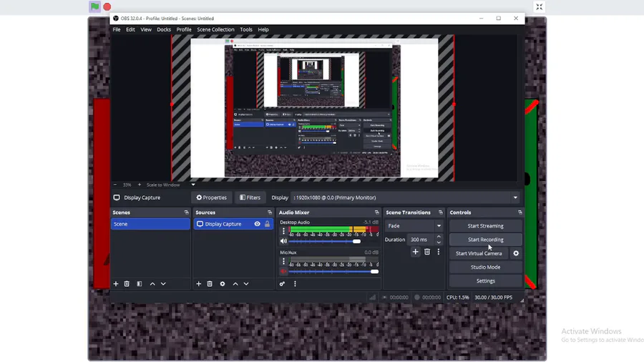Viewport: 644px width, 362px height.
Task: Remove transition trash icon
Action: click(427, 252)
